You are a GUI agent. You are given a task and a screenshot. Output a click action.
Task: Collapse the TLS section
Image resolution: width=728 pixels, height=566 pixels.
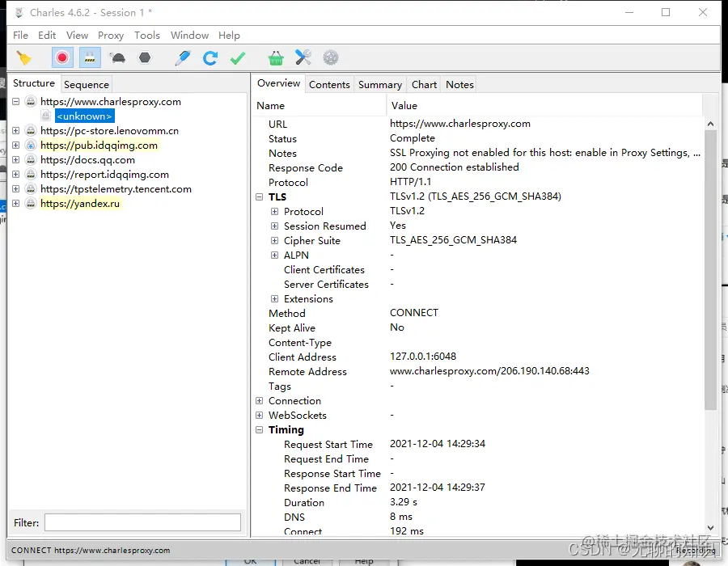(259, 196)
